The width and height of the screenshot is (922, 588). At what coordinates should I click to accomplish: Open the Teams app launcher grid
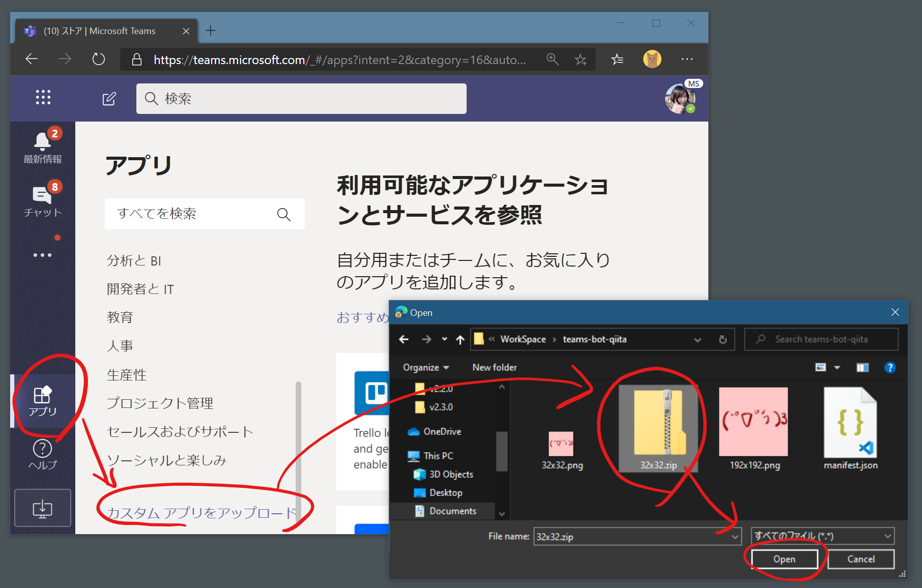tap(43, 97)
